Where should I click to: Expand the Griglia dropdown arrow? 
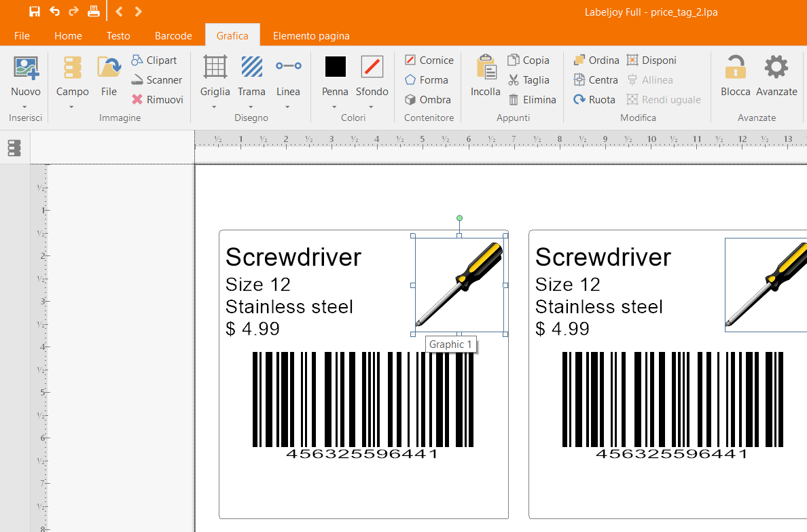214,107
